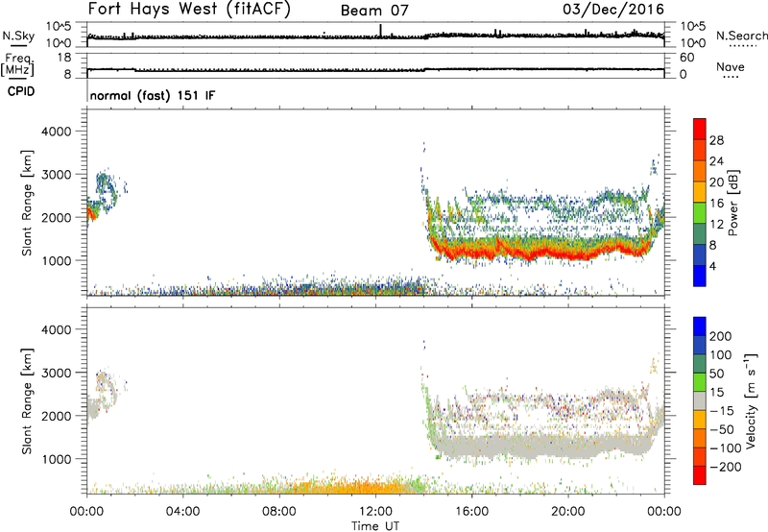Click the noise spike near 12:00 in sky noise plot
Screen dimensions: 768x532
click(x=380, y=31)
